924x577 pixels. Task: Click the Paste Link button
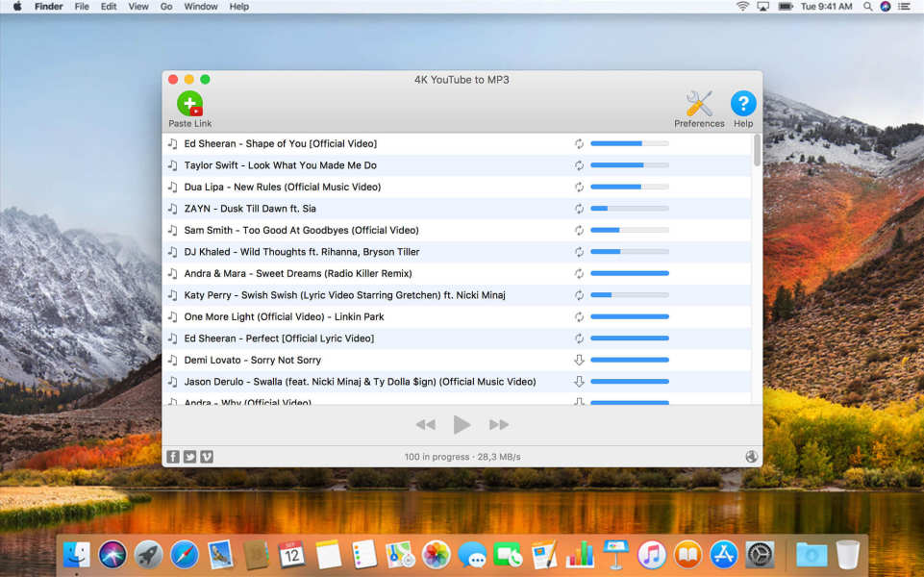click(189, 109)
